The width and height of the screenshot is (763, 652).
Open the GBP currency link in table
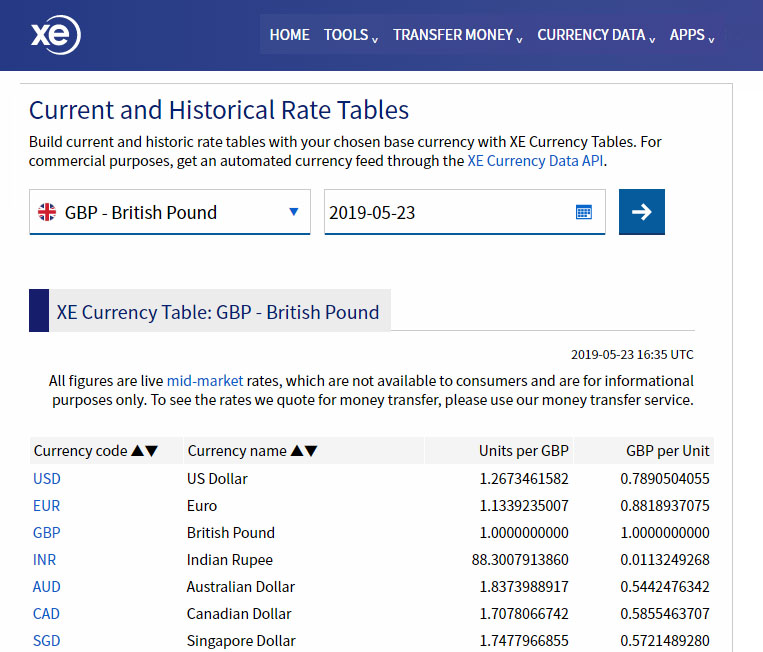pos(47,533)
